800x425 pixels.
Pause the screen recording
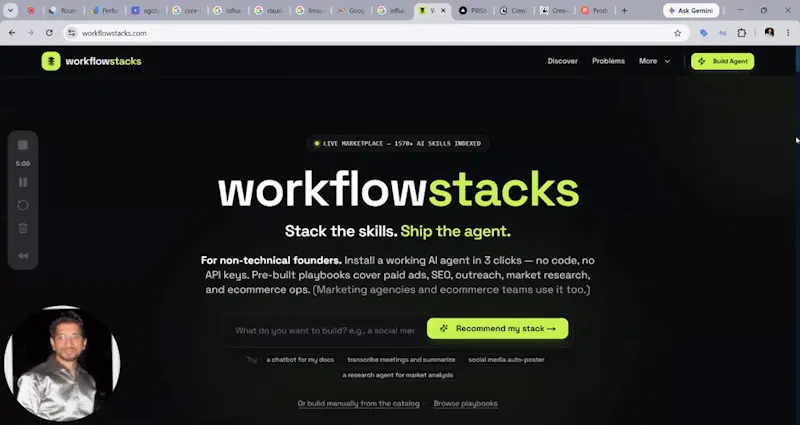pos(23,182)
